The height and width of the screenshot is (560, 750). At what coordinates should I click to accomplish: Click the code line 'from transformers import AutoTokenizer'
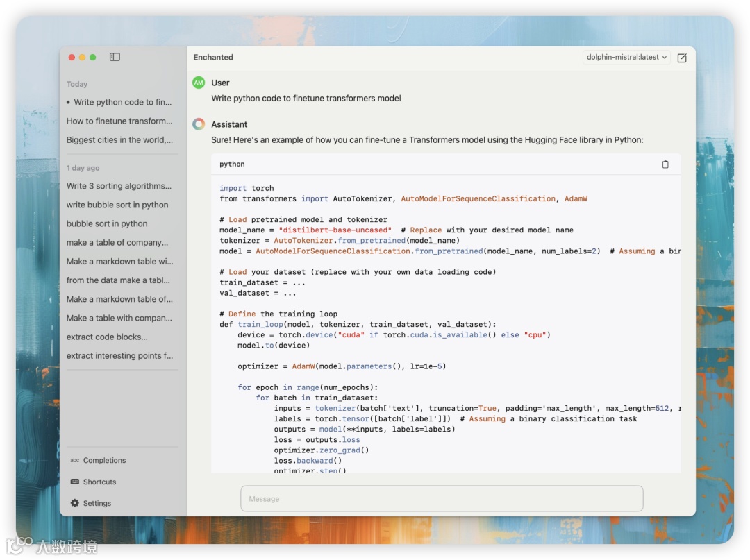[403, 198]
